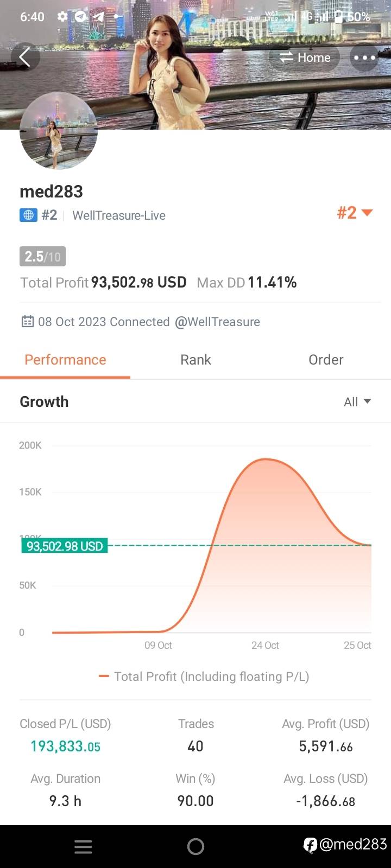Viewport: 391px width, 868px height.
Task: Tap the Telegram notification icon
Action: tap(81, 17)
